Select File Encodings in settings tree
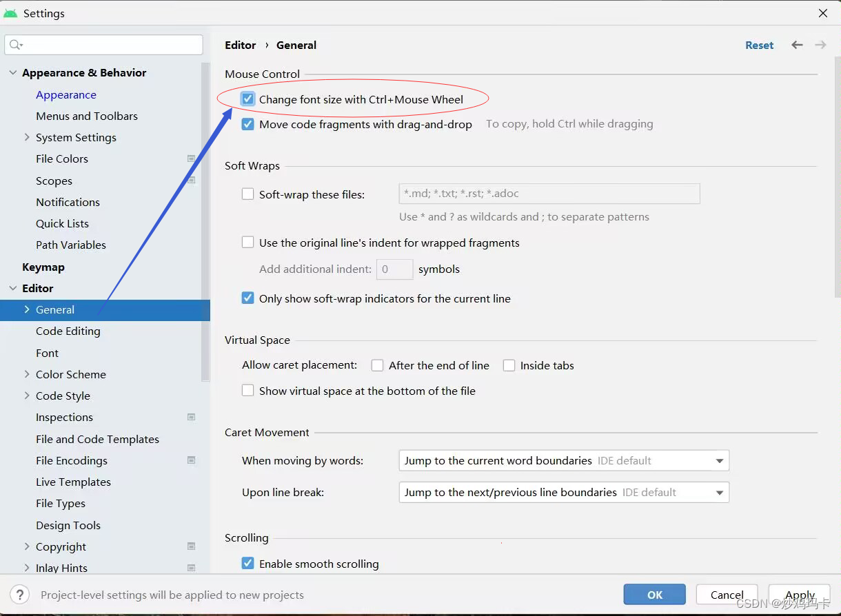 [72, 460]
